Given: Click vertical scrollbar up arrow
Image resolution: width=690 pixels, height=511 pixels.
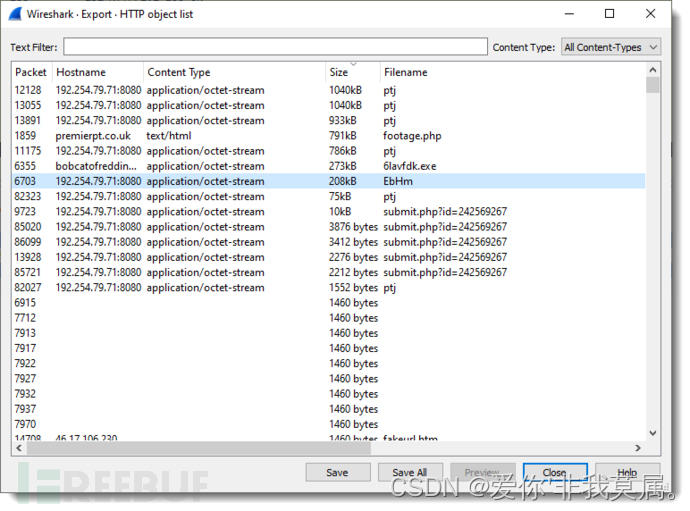Looking at the screenshot, I should coord(653,70).
